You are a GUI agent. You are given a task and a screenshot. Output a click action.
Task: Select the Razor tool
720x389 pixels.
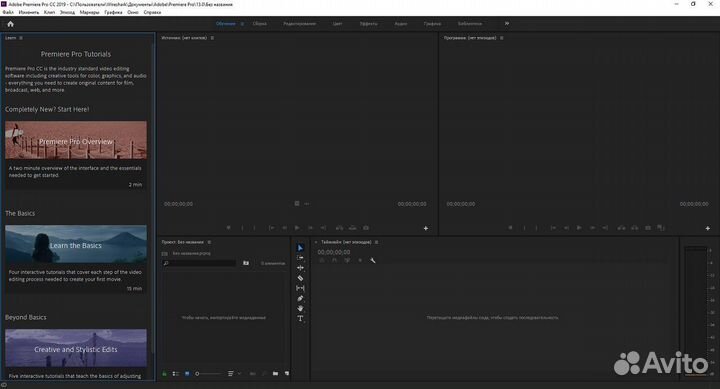click(x=300, y=278)
